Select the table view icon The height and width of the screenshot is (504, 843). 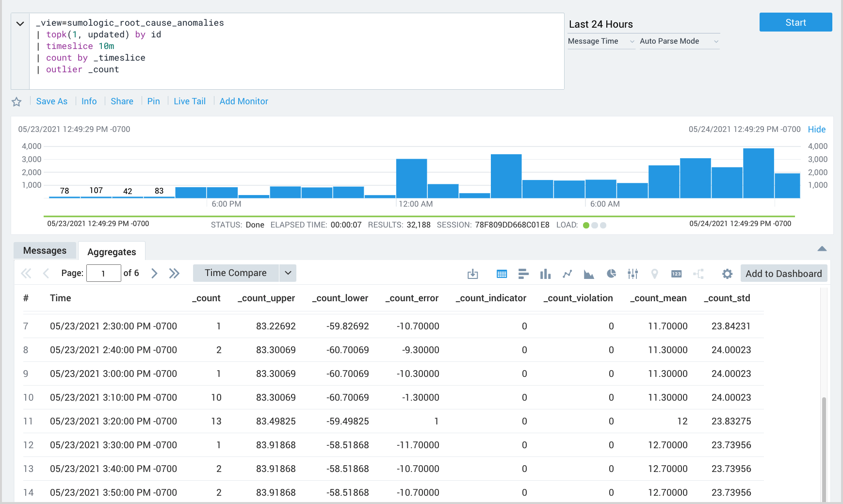click(502, 274)
